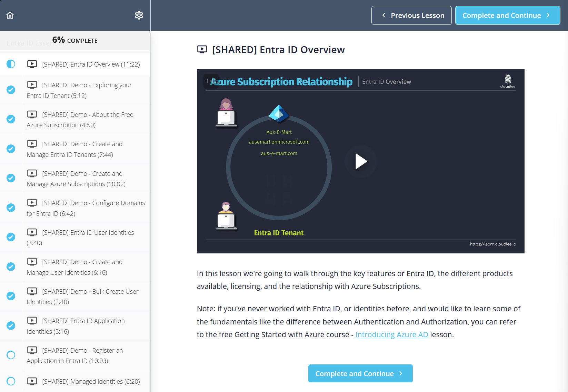568x392 pixels.
Task: Click the 6% COMPLETE progress text
Action: point(75,40)
